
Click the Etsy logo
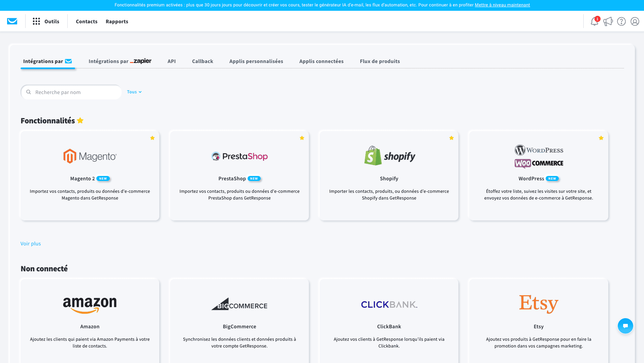tap(539, 304)
